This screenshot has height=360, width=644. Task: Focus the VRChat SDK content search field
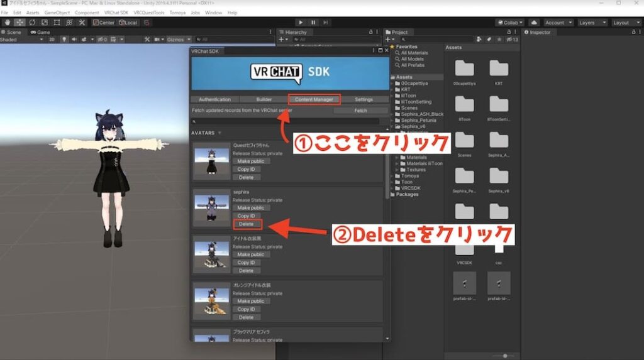[285, 121]
